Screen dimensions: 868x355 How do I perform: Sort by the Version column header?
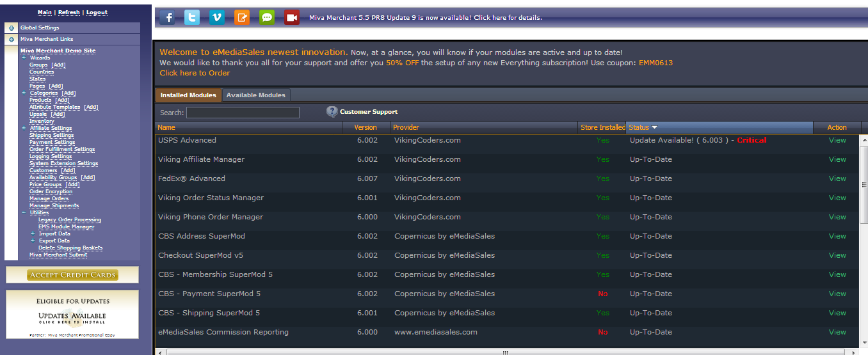click(x=366, y=127)
